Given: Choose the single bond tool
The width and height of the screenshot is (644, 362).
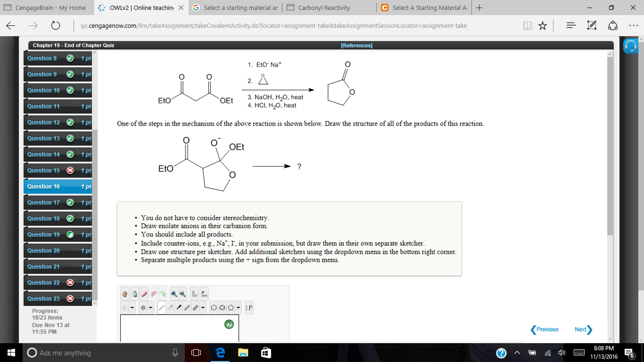Looking at the screenshot, I should (161, 308).
